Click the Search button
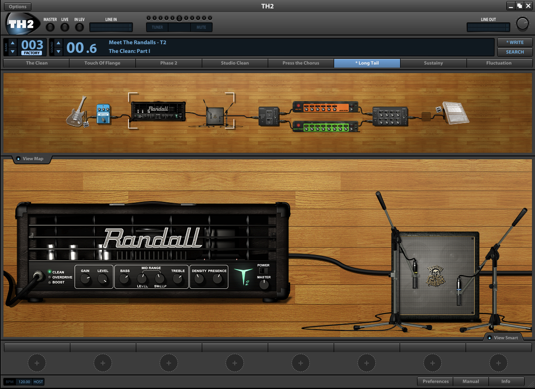 515,52
